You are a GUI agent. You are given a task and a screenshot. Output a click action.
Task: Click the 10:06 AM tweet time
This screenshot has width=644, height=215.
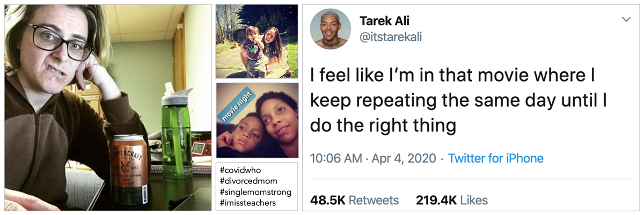[335, 159]
